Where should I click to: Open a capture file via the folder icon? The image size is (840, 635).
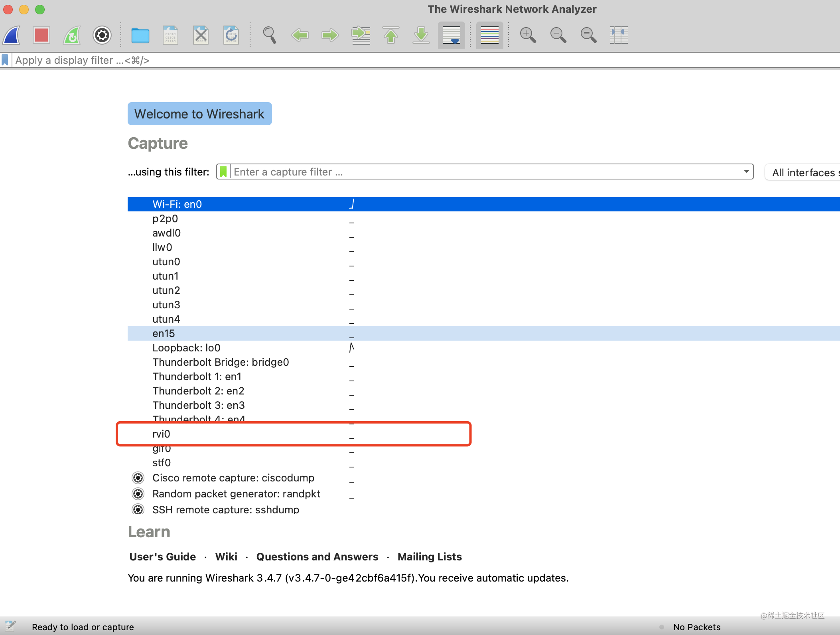(x=140, y=35)
